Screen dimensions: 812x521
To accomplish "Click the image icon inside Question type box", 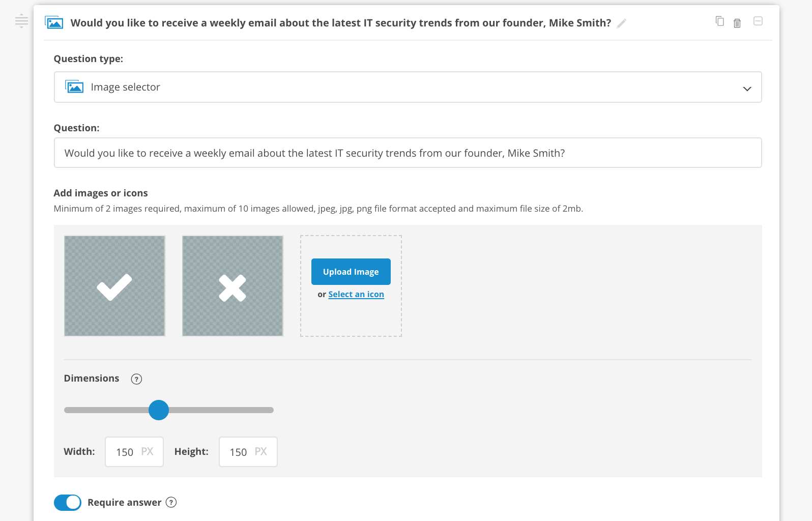I will point(74,87).
